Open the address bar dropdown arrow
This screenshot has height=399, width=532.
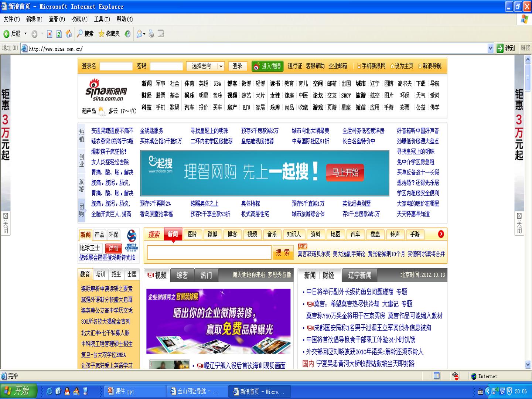pos(490,48)
